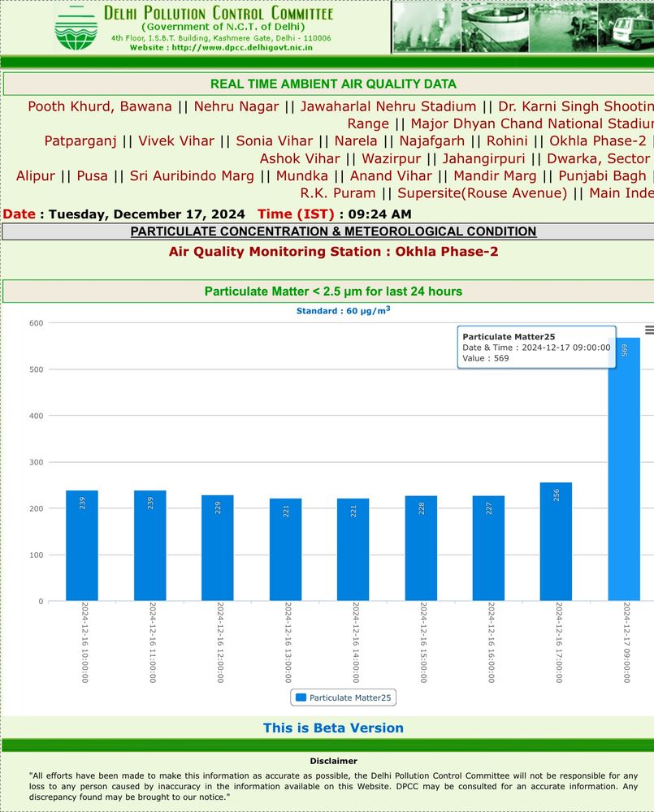Go to the Wazirpur station link
This screenshot has height=812, width=654.
pyautogui.click(x=392, y=158)
